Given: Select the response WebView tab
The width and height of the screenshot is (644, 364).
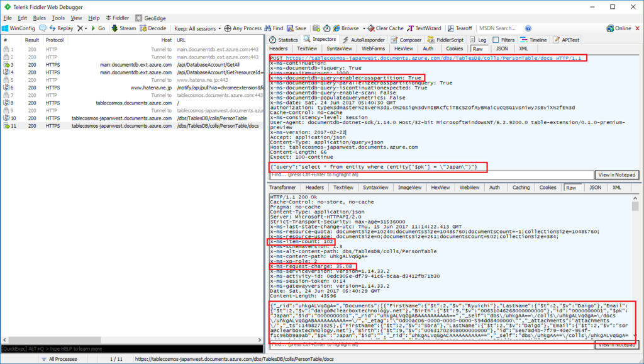Looking at the screenshot, I should [x=469, y=187].
